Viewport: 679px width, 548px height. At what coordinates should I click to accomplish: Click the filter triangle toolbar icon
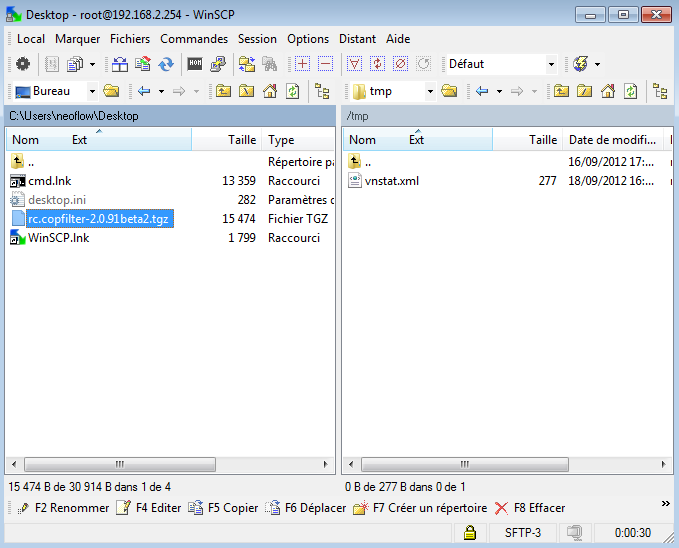click(354, 64)
